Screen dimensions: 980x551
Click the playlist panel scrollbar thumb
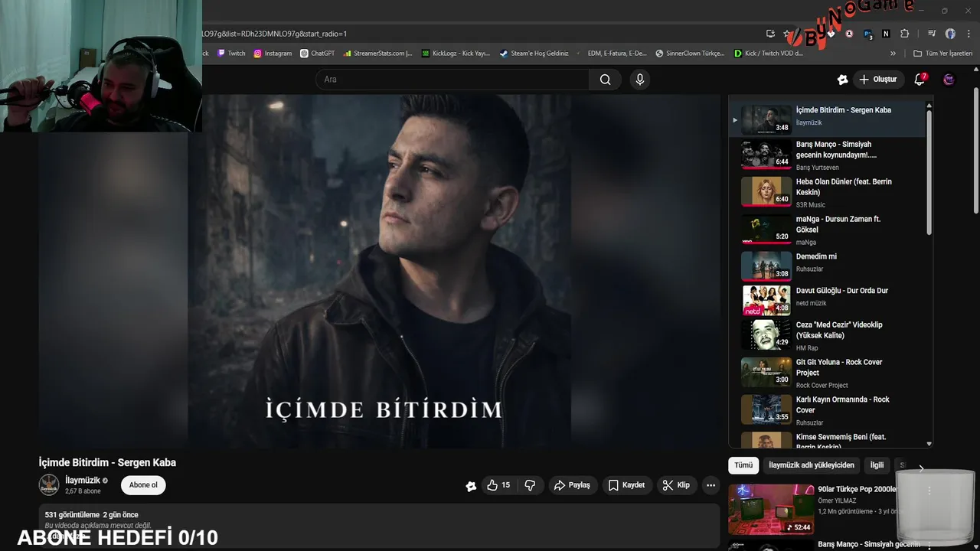point(929,172)
